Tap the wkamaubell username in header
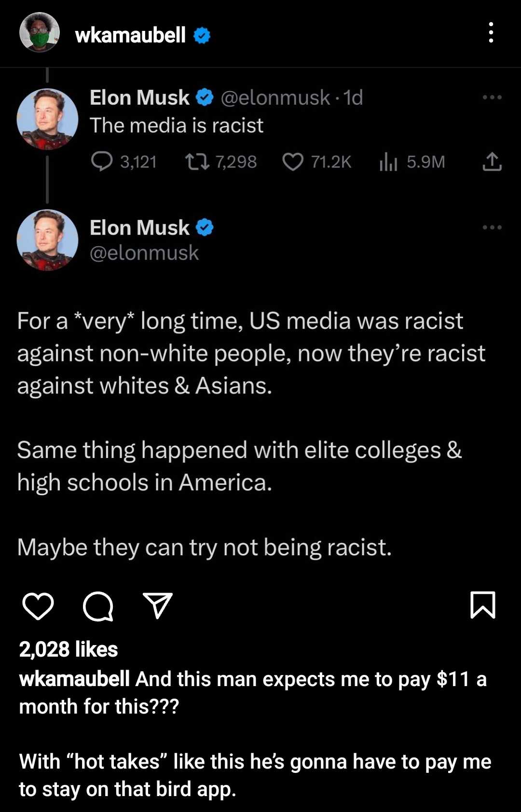Screen dimensions: 521x812 [x=130, y=35]
